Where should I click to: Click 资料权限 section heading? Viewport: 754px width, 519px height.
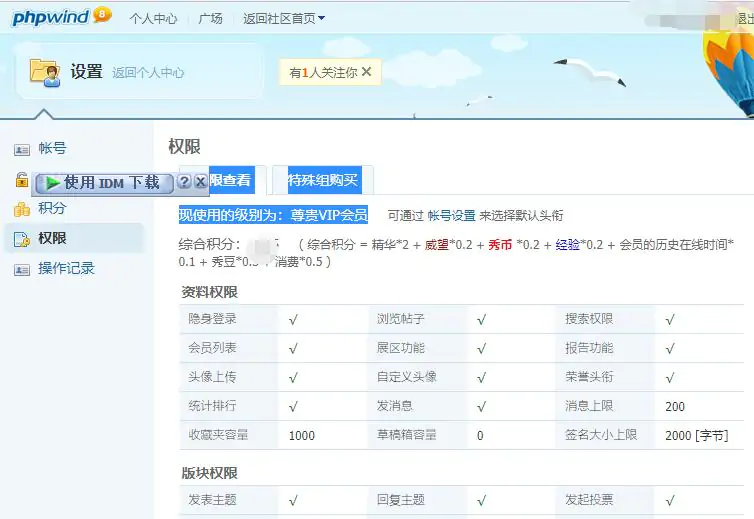pyautogui.click(x=210, y=292)
